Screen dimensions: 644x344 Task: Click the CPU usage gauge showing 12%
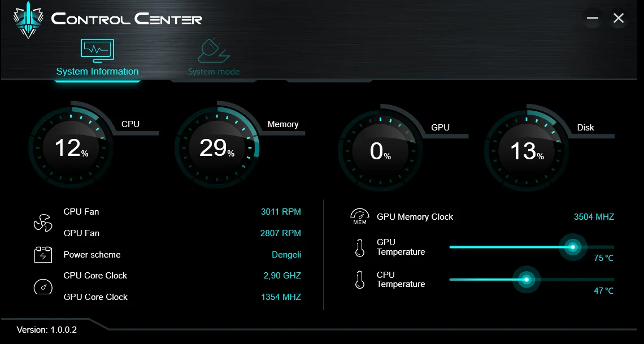coord(71,147)
